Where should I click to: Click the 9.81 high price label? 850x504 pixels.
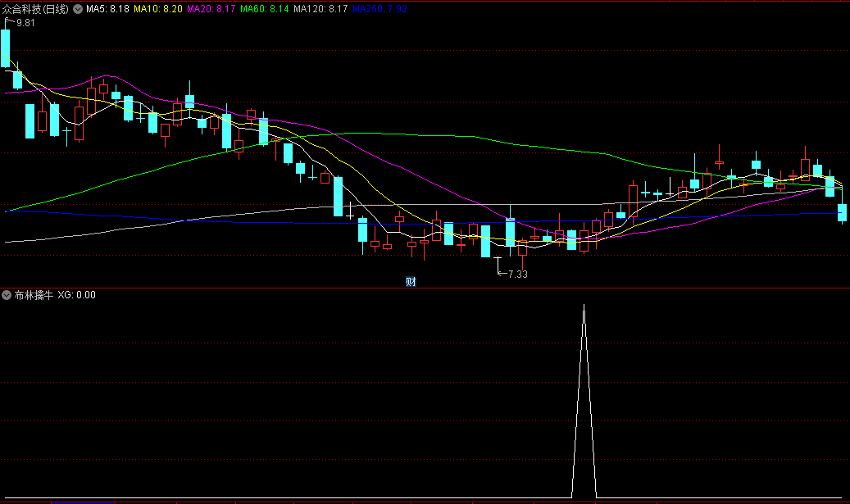(25, 23)
